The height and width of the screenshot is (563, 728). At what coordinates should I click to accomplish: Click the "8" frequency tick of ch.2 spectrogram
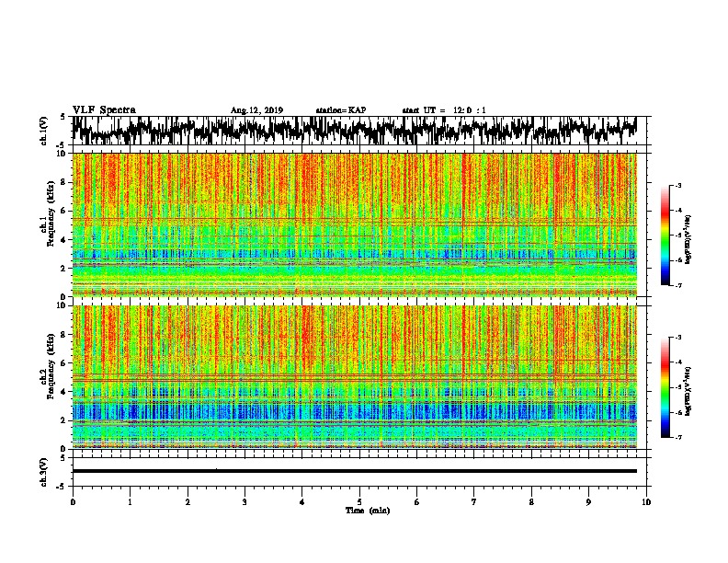(x=64, y=335)
